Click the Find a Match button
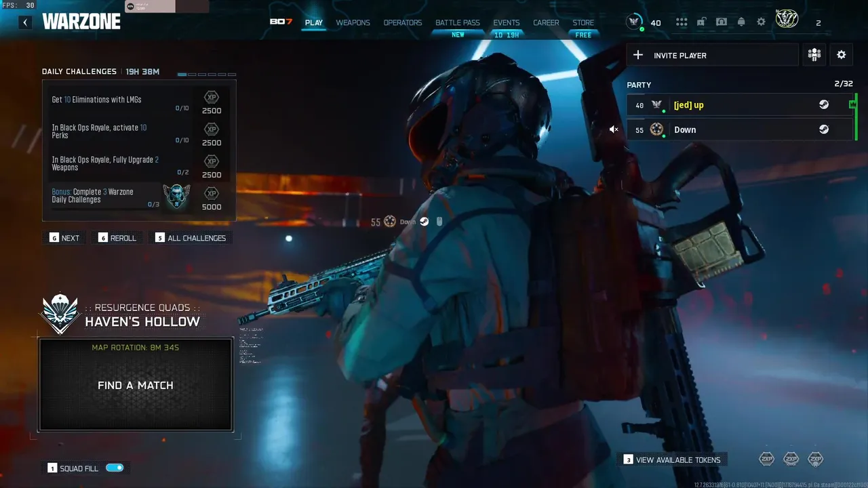 (x=136, y=384)
